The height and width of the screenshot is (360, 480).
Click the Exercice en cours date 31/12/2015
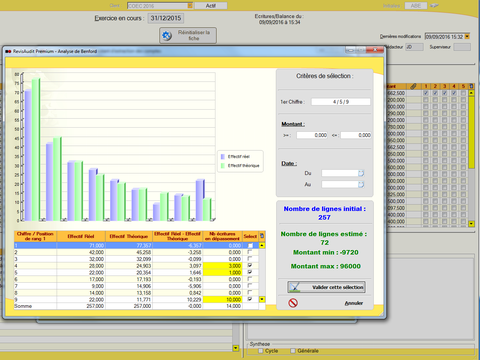pyautogui.click(x=166, y=18)
